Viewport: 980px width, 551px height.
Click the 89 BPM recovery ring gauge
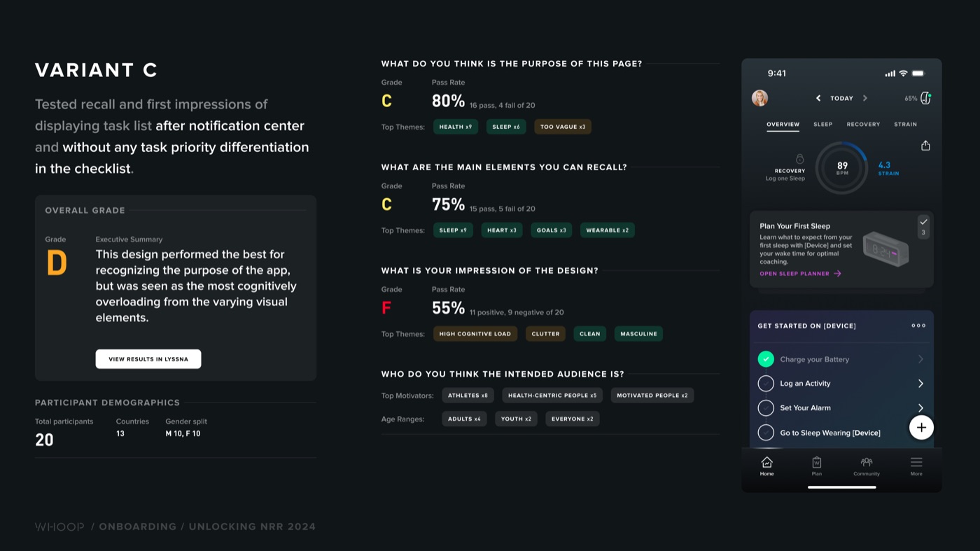pyautogui.click(x=842, y=168)
